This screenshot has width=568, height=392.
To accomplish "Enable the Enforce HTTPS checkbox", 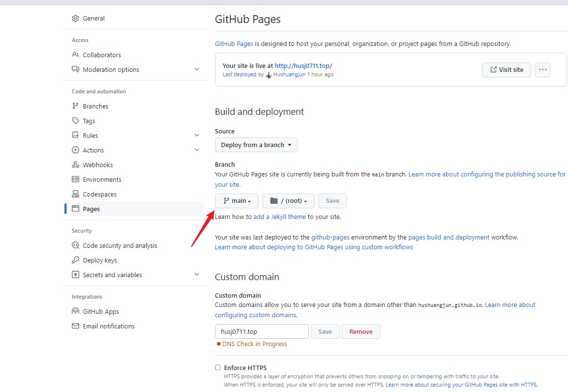I will click(218, 368).
